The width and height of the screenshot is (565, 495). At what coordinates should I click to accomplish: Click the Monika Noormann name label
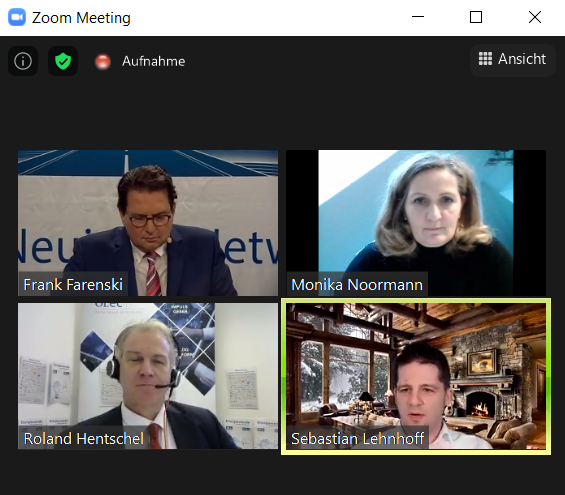click(357, 285)
